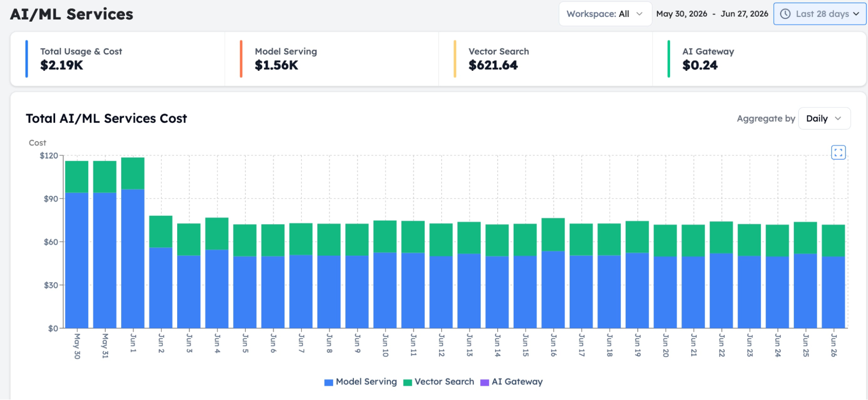Click the Jun 4 x-axis label
Screen dimensions: 868x400
217,344
